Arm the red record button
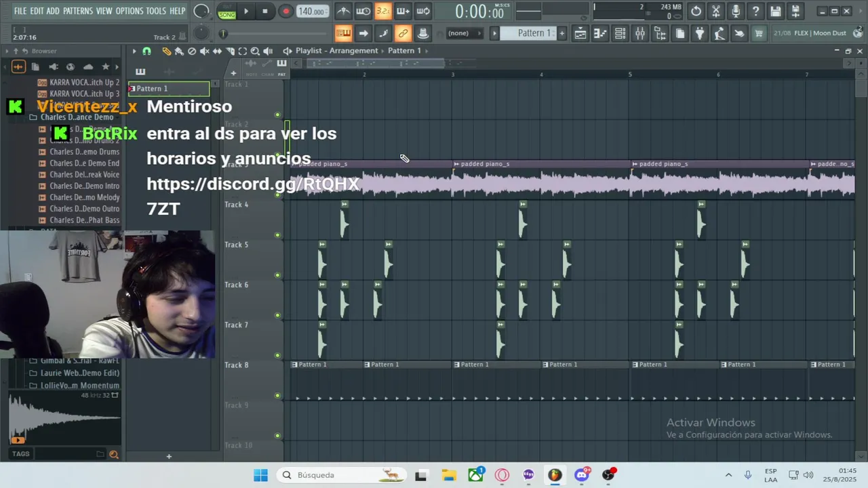This screenshot has height=488, width=868. coord(285,11)
